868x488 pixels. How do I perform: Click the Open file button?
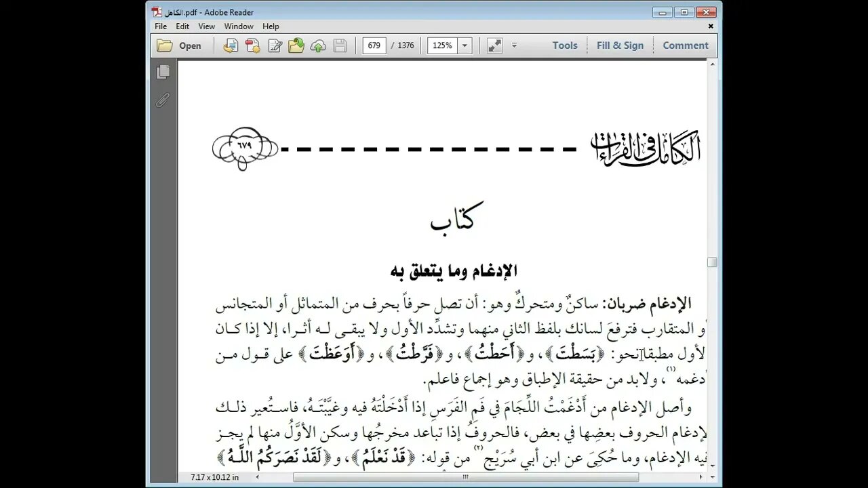point(179,45)
